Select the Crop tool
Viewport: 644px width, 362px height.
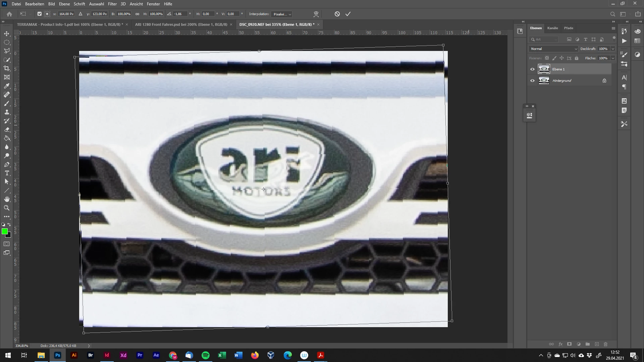point(7,68)
